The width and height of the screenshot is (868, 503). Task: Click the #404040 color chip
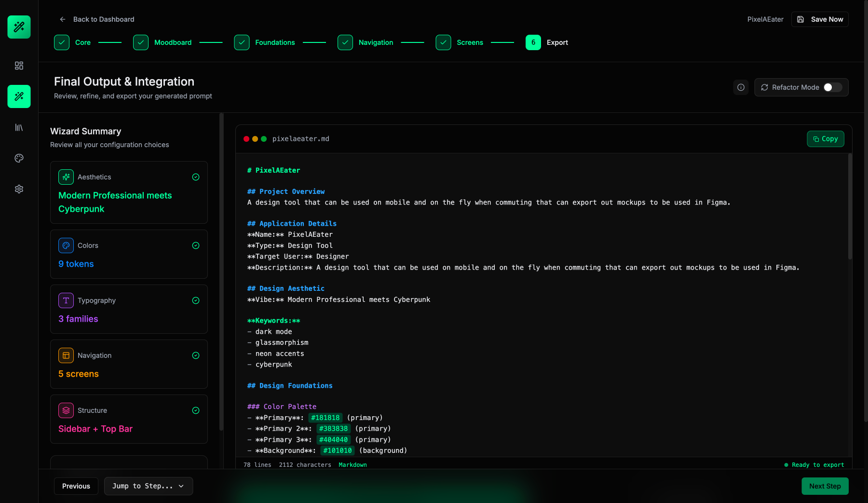pyautogui.click(x=333, y=440)
